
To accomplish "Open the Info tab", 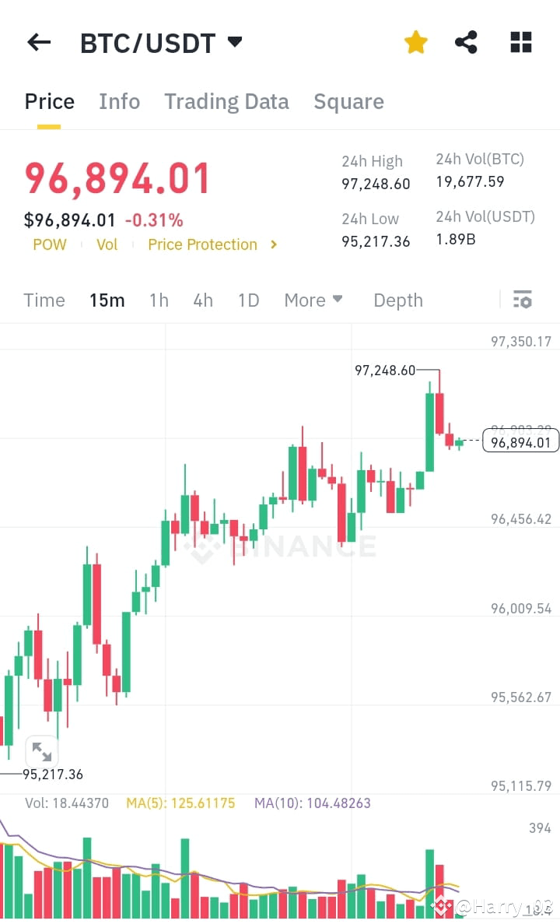I will click(x=119, y=101).
